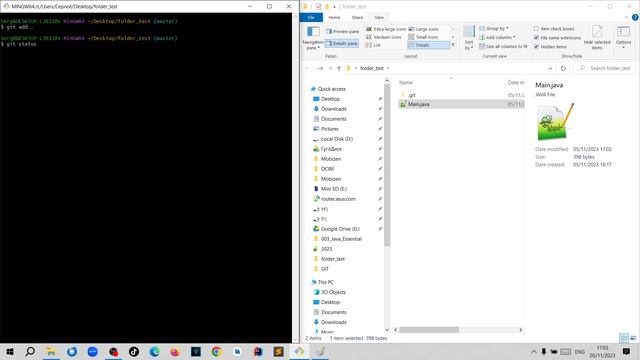Open notification center in system tray

[627, 351]
